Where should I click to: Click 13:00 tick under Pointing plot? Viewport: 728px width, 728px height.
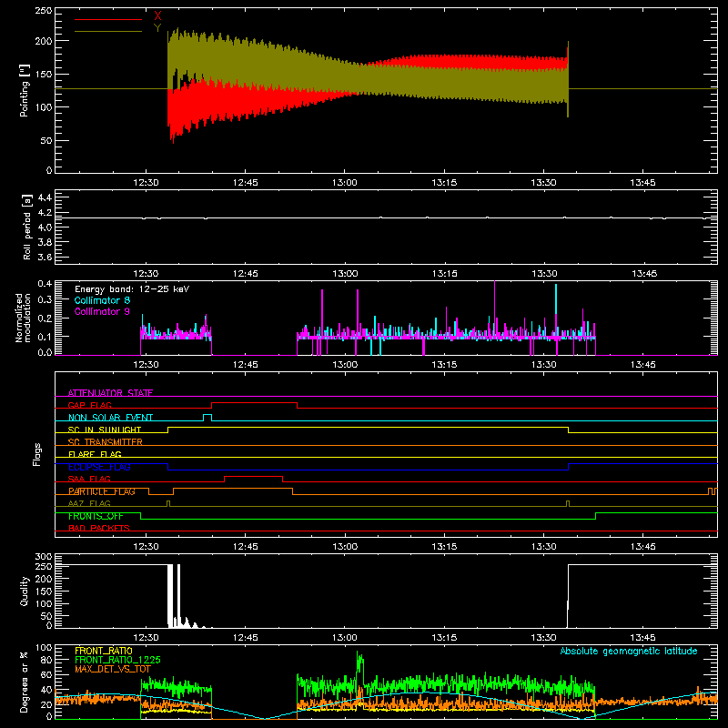[345, 183]
